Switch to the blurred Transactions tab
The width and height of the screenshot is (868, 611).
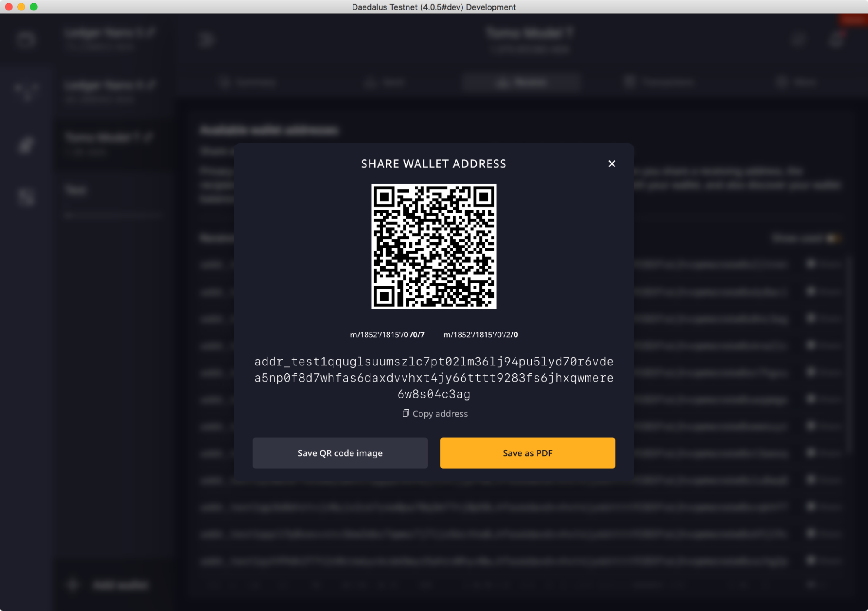coord(660,83)
